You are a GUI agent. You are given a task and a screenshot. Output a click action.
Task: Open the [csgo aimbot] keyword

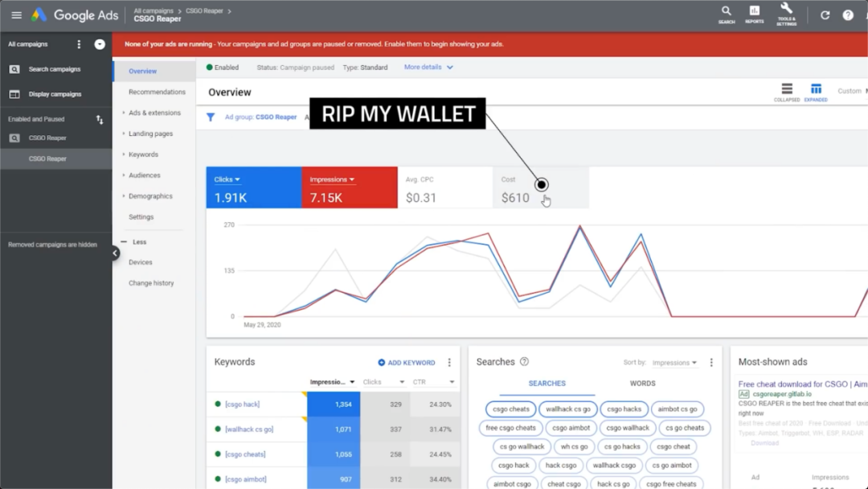pyautogui.click(x=246, y=479)
